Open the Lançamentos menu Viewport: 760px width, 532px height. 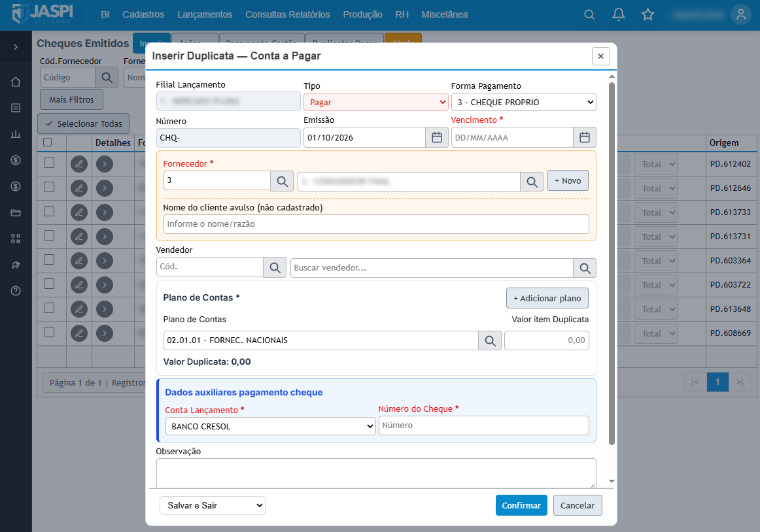pyautogui.click(x=205, y=14)
